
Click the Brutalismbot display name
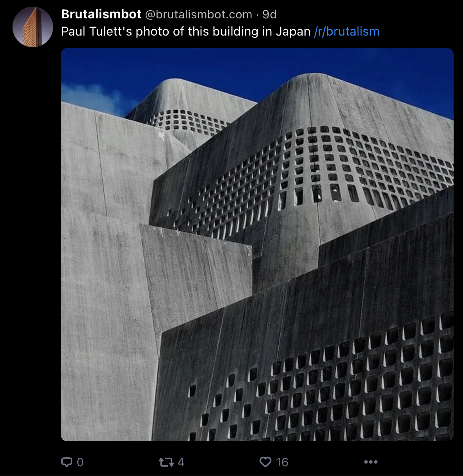tap(101, 14)
